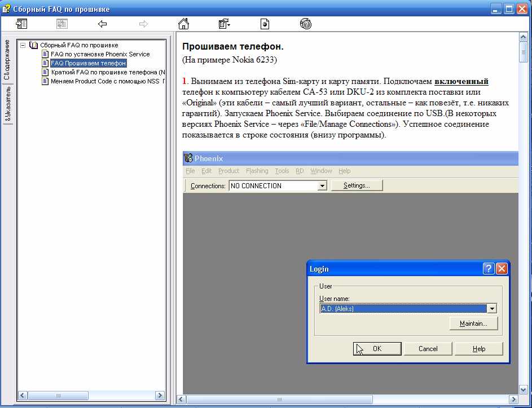Open the Options toolbar menu icon
Viewport: 532px width, 408px height.
225,24
